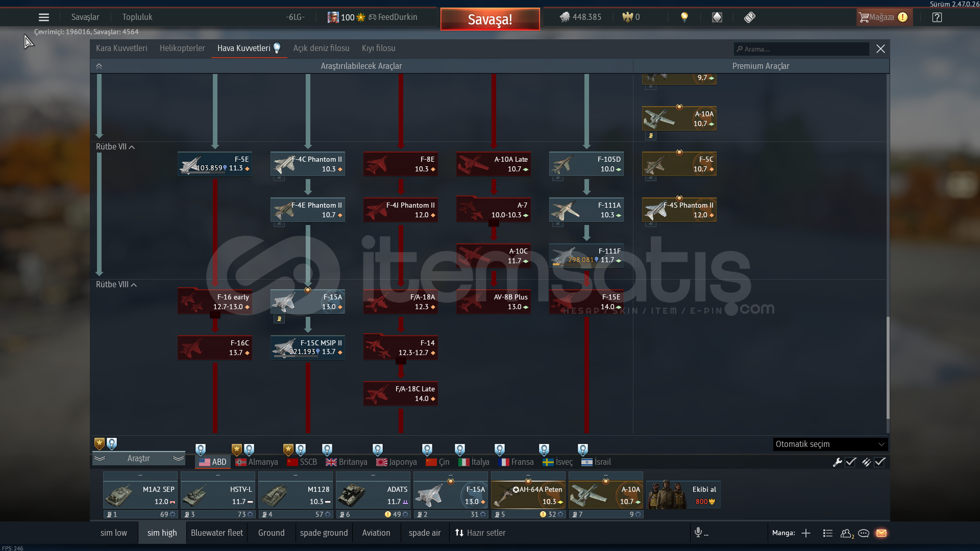This screenshot has height=551, width=980.
Task: Open the Topluluk menu
Action: pyautogui.click(x=137, y=17)
